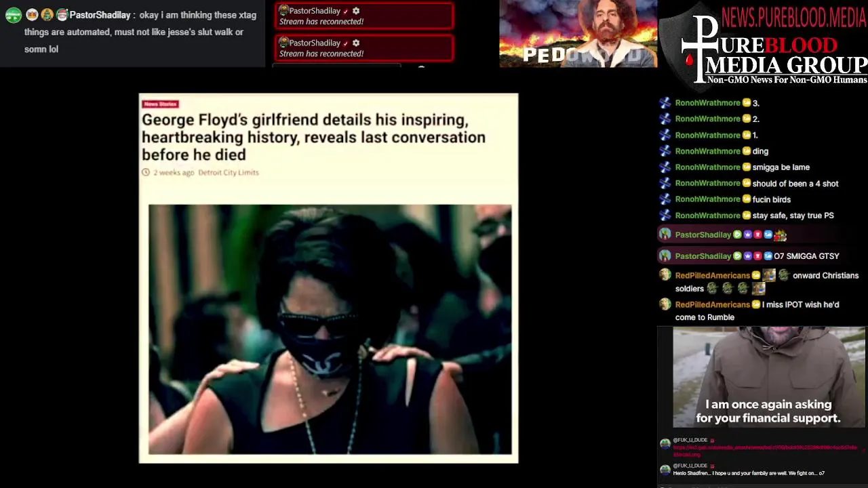
Task: Open the gear icon in the lower 'Stream has reconnected' alert
Action: [x=356, y=43]
